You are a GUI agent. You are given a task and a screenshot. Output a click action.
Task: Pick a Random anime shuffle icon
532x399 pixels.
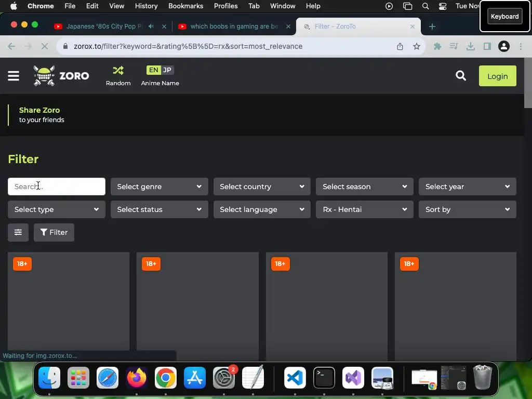(118, 71)
